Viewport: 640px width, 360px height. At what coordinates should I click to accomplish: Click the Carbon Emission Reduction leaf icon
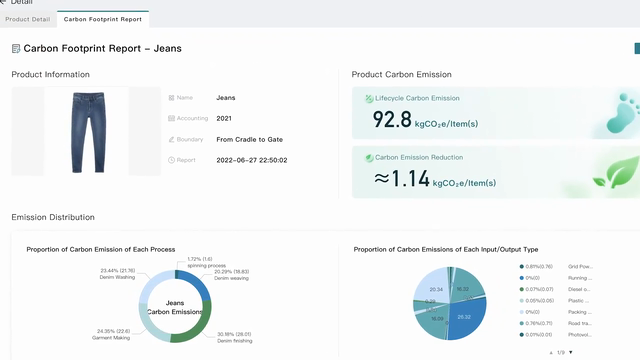(369, 158)
